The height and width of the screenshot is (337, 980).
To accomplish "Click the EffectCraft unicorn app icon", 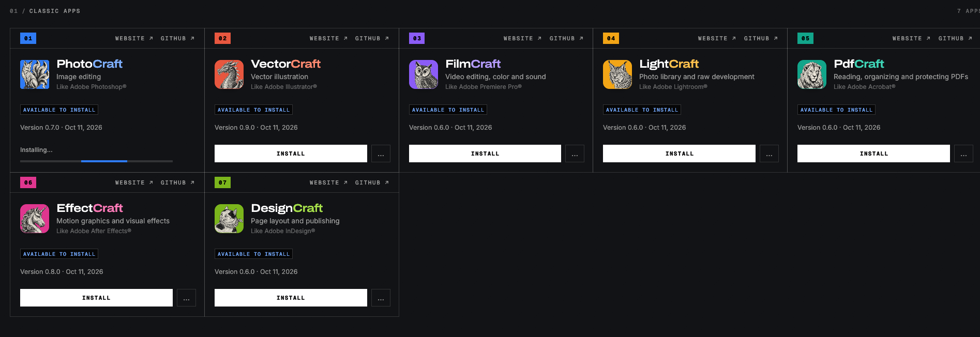I will [x=35, y=219].
